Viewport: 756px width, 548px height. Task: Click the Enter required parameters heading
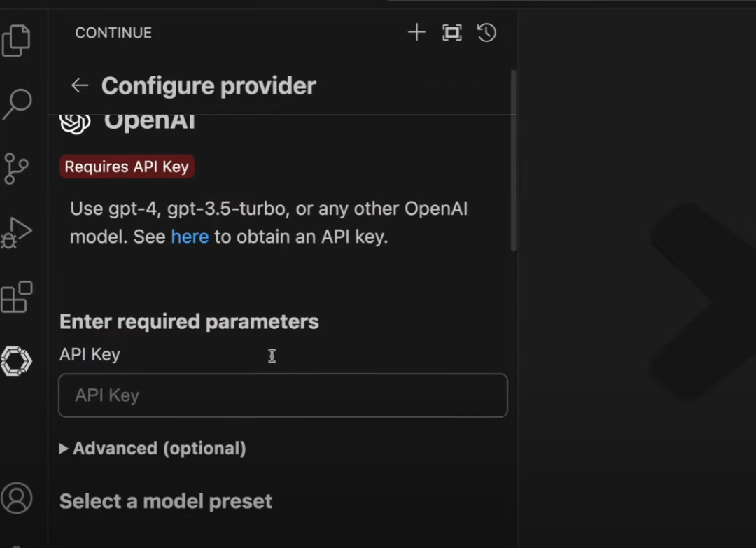pyautogui.click(x=189, y=321)
